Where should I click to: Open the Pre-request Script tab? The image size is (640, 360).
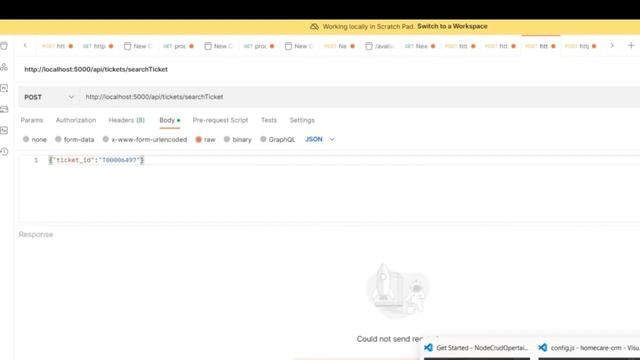coord(220,120)
